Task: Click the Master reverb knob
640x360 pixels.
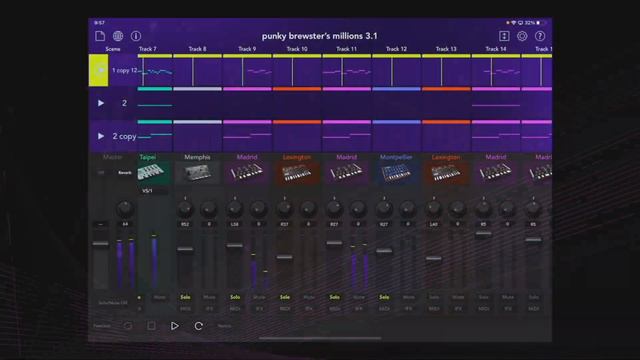Action: (x=125, y=209)
